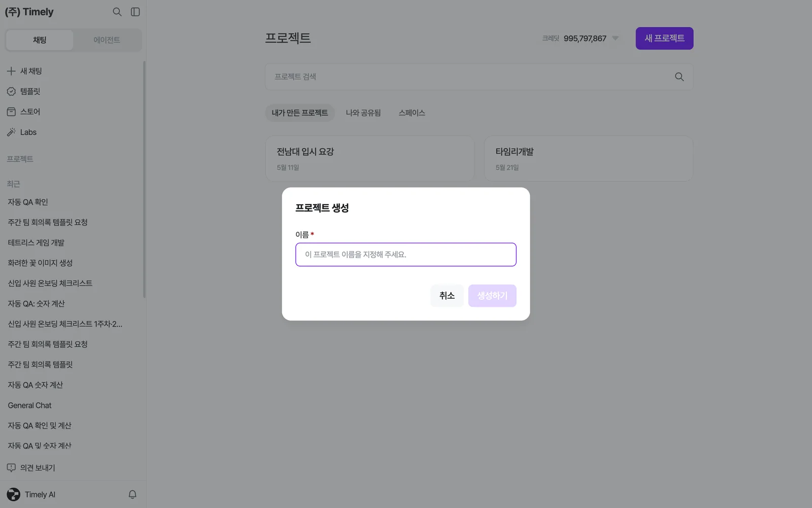Open chat 자동 QA 및 숫자 계산
Viewport: 812px width, 508px height.
[x=40, y=446]
